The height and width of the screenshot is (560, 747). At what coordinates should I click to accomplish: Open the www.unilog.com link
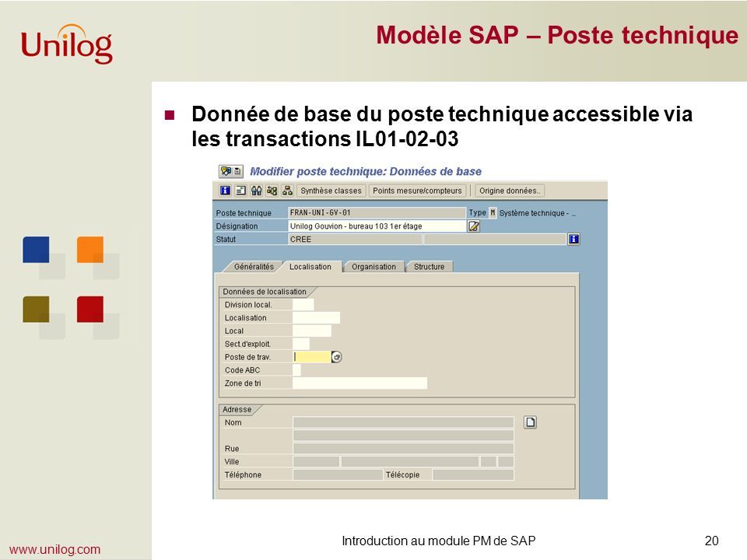pyautogui.click(x=54, y=550)
